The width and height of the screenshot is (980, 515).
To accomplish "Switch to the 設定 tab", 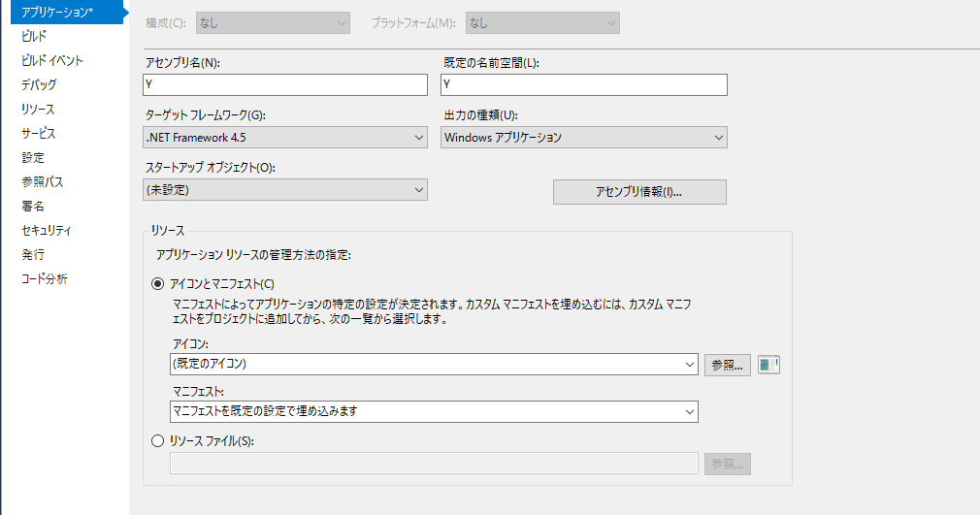I will [x=32, y=157].
